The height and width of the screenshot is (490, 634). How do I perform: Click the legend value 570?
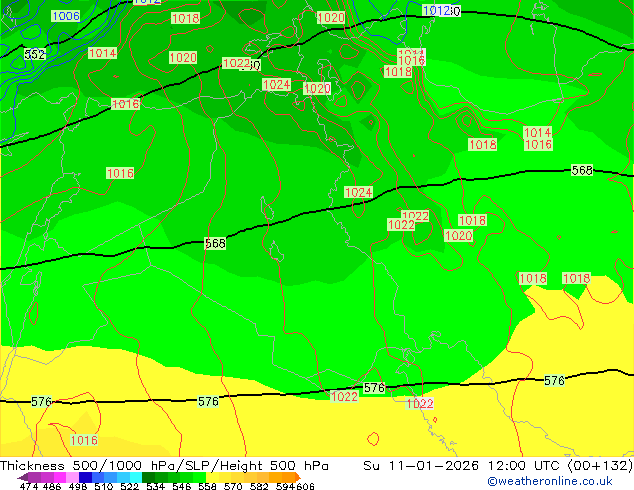click(x=233, y=486)
